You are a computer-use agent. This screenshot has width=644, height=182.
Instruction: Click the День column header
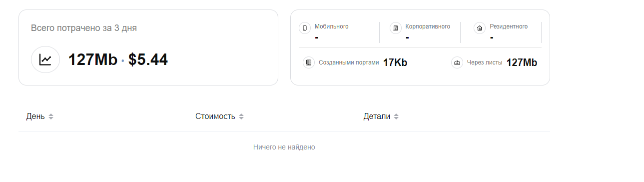(35, 116)
